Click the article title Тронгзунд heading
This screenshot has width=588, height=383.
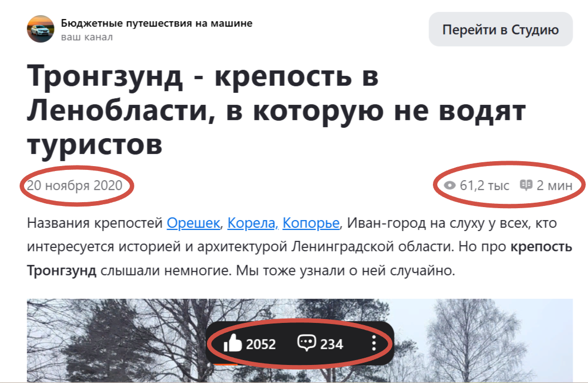click(x=276, y=109)
